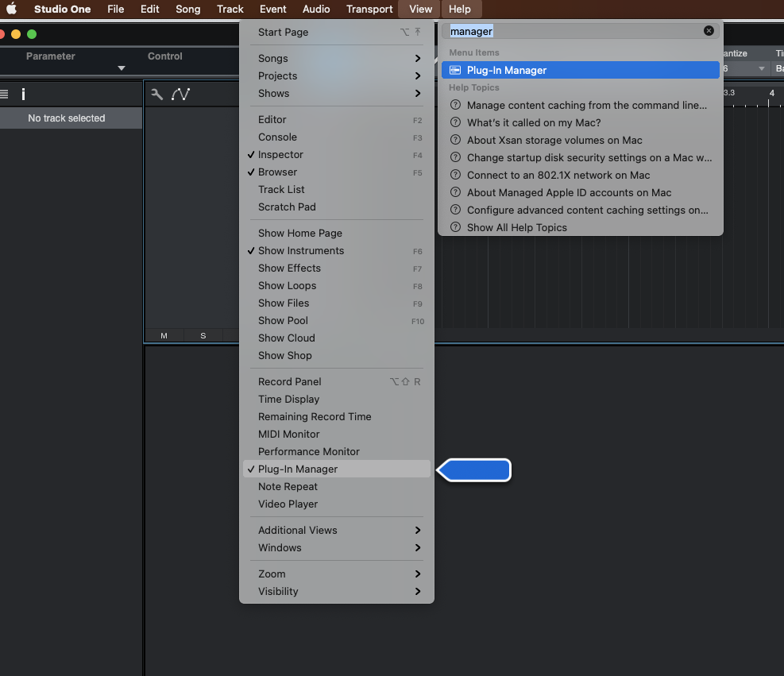Expand the Zoom submenu
The height and width of the screenshot is (676, 784).
[x=337, y=574]
